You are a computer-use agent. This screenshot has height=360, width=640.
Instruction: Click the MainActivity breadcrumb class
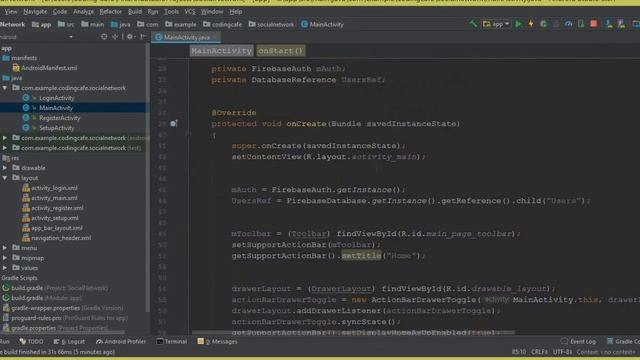[322, 24]
